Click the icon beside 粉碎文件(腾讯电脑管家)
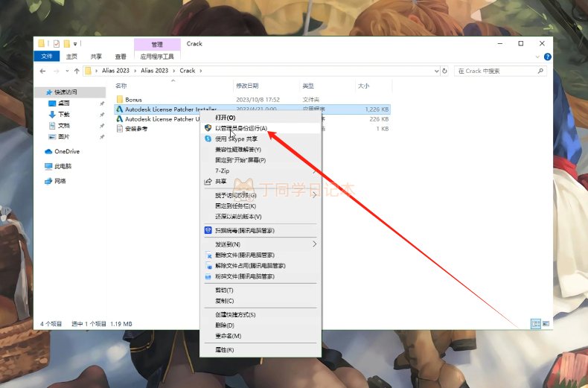The width and height of the screenshot is (588, 388). pyautogui.click(x=208, y=276)
